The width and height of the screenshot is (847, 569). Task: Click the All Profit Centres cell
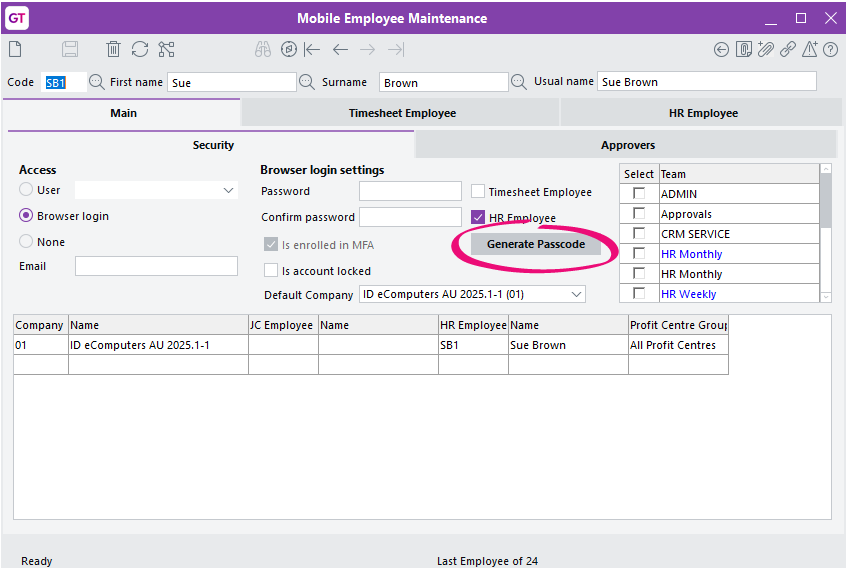678,345
